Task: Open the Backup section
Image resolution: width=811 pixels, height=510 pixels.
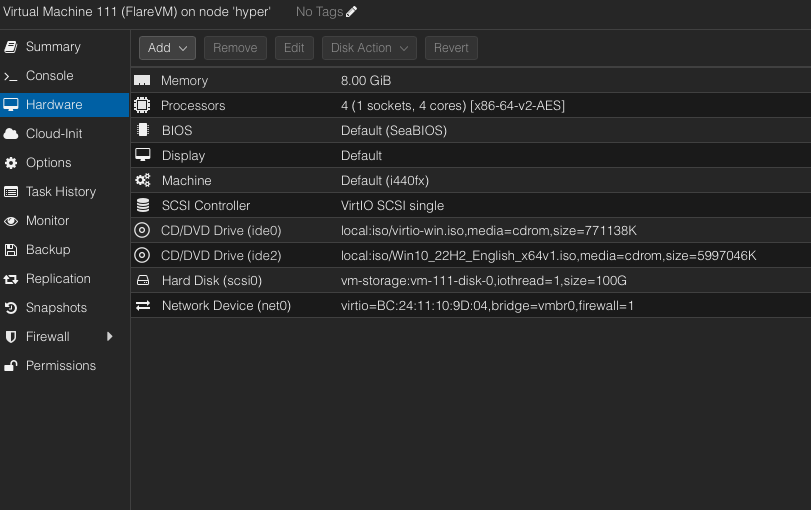Action: 47,250
